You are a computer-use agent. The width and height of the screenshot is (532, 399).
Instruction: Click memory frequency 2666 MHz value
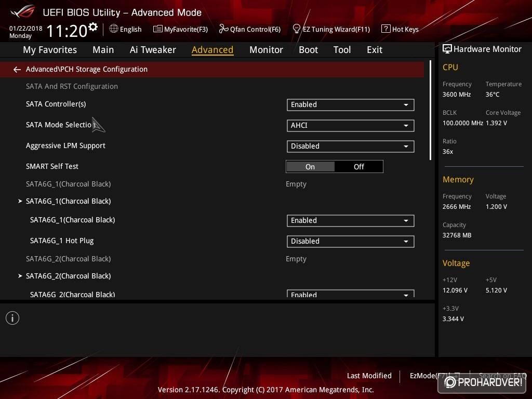pos(457,207)
